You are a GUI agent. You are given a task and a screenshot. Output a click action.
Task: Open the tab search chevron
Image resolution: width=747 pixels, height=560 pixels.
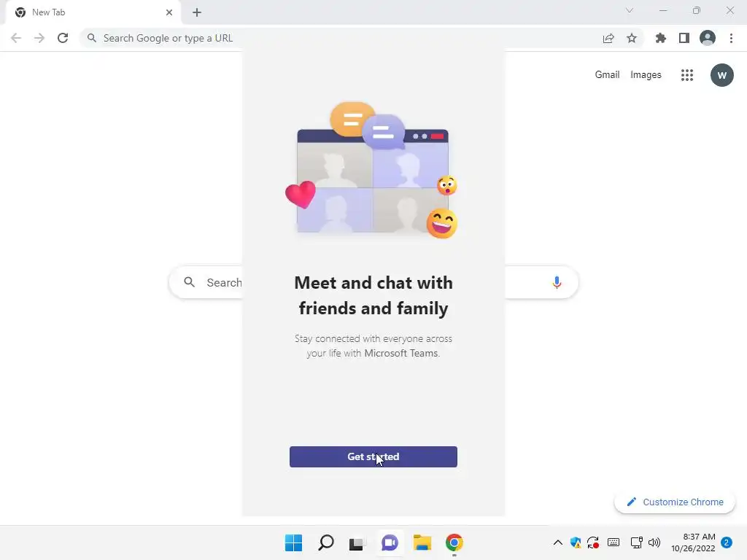[630, 10]
